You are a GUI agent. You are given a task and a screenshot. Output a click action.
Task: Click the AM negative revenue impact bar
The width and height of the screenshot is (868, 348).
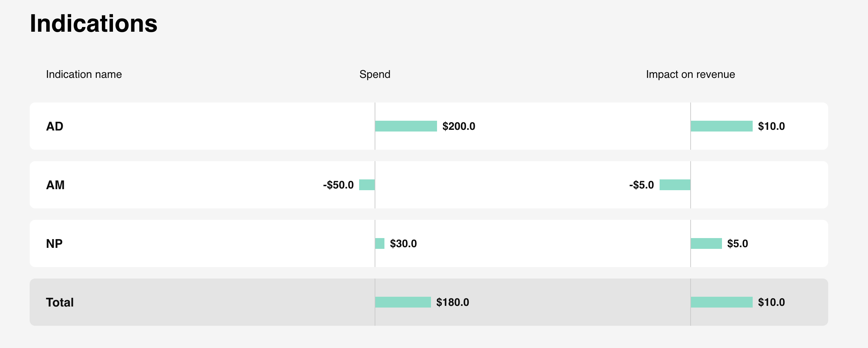tap(675, 185)
